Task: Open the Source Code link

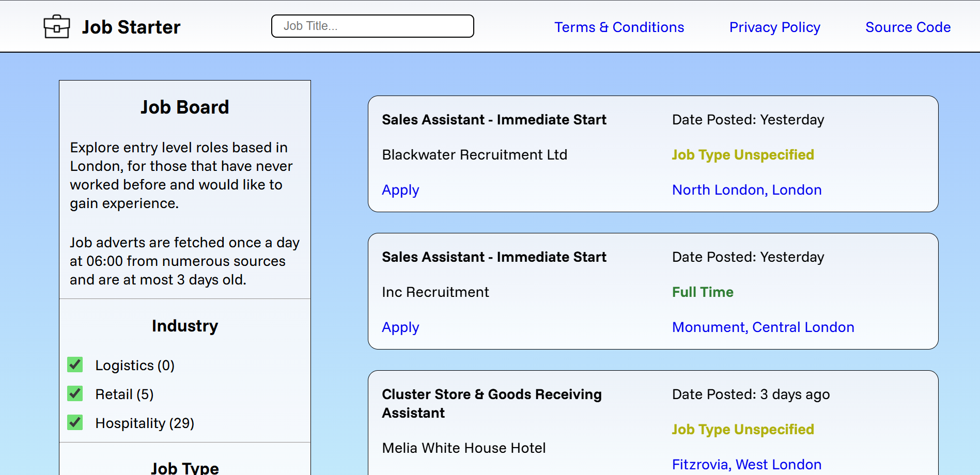Action: 908,27
